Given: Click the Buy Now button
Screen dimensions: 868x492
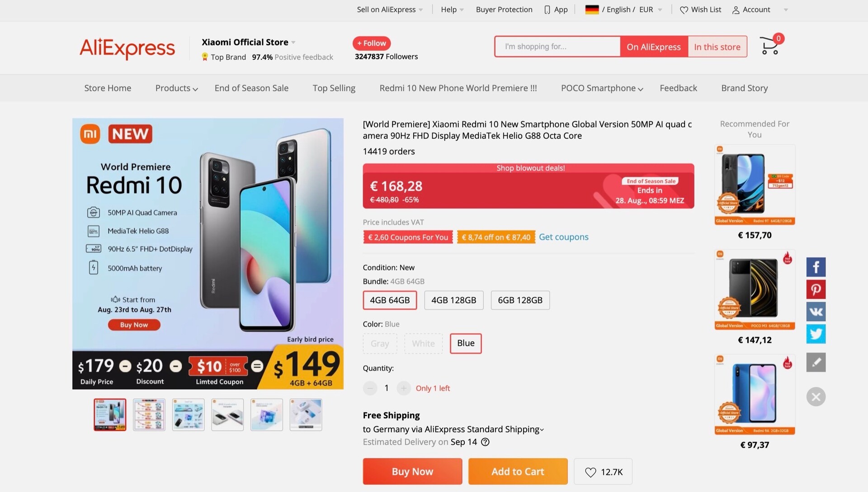Looking at the screenshot, I should tap(412, 472).
